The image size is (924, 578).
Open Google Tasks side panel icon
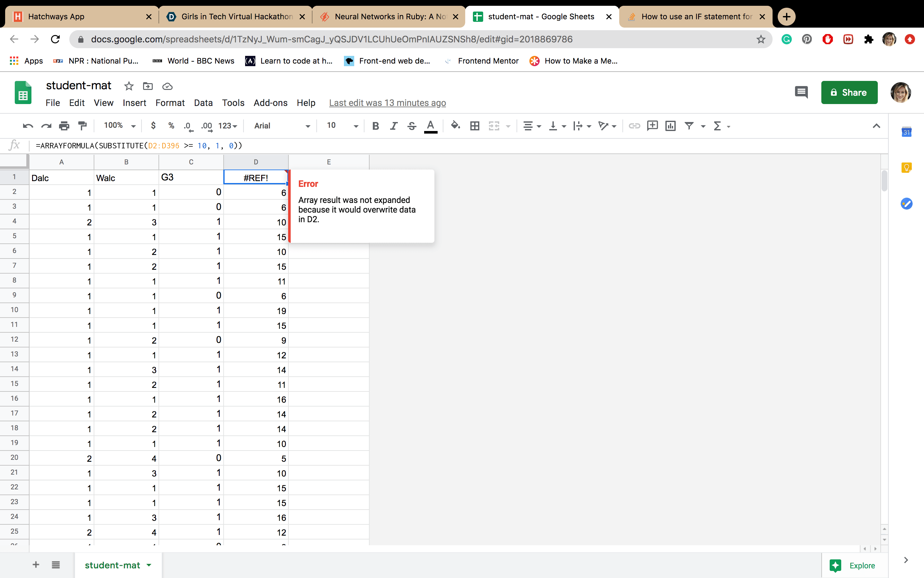[x=906, y=203]
